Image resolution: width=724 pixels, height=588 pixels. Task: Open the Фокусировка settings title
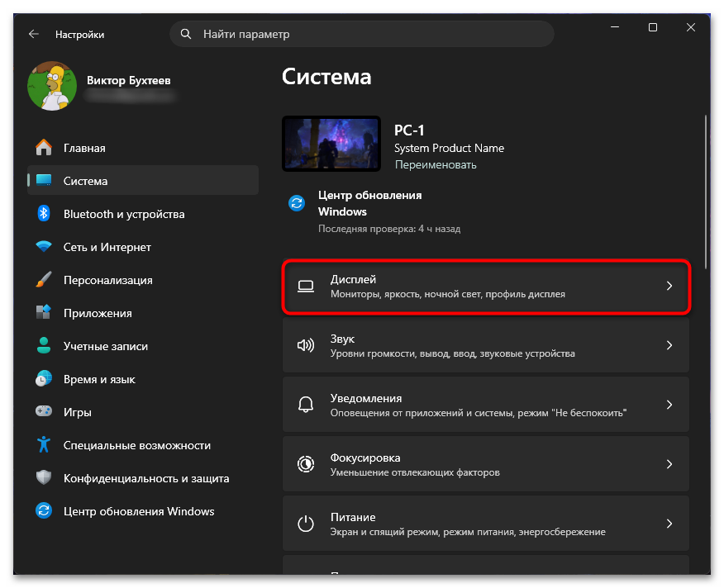(x=365, y=458)
